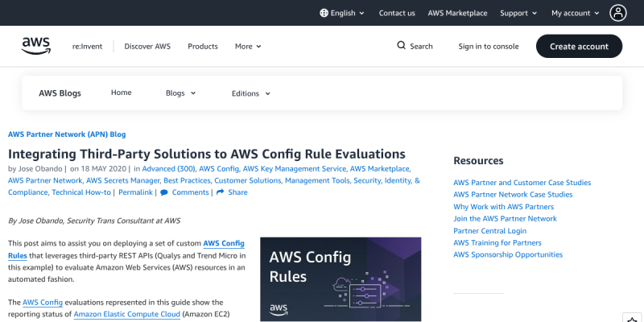
Task: Open the AWS Key Management Service category
Action: click(294, 169)
